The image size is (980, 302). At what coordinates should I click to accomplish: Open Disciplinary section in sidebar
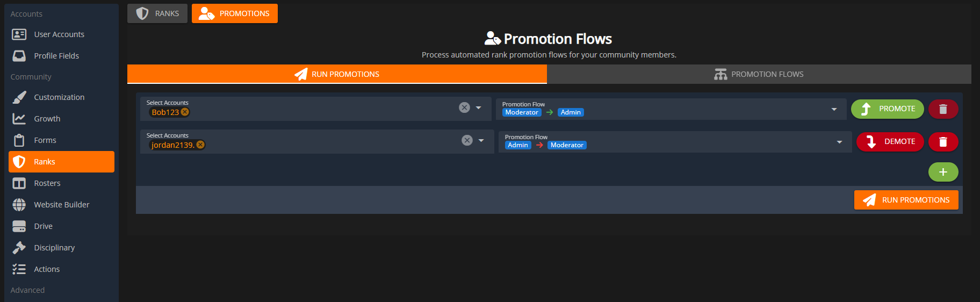[54, 248]
